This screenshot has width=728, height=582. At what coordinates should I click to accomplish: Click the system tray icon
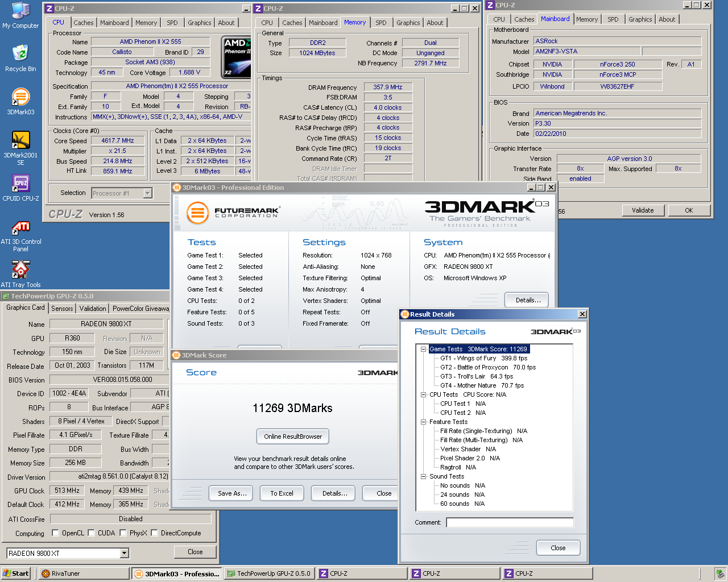pyautogui.click(x=719, y=573)
